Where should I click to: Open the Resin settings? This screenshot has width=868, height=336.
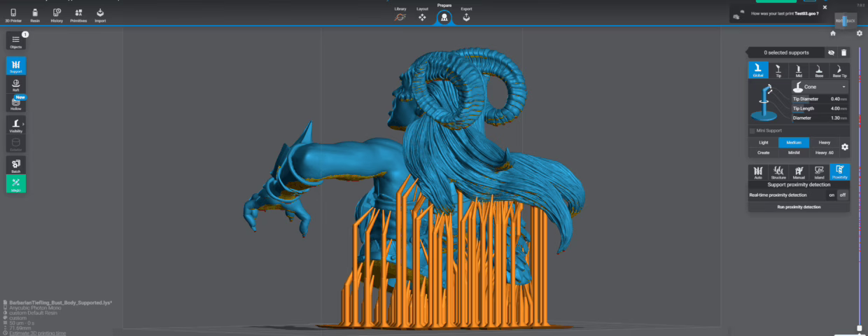35,15
